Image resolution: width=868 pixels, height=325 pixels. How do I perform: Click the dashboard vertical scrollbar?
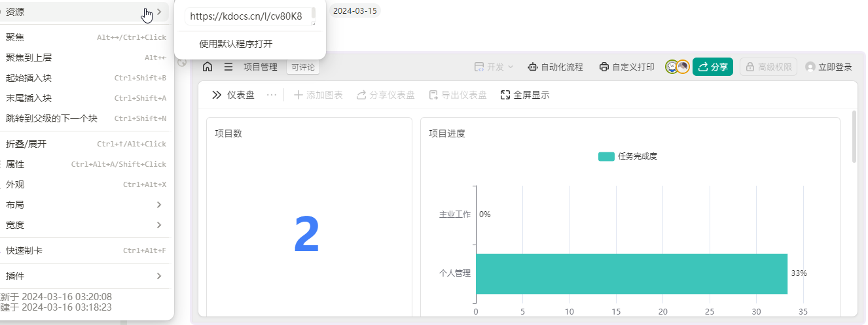click(x=854, y=137)
